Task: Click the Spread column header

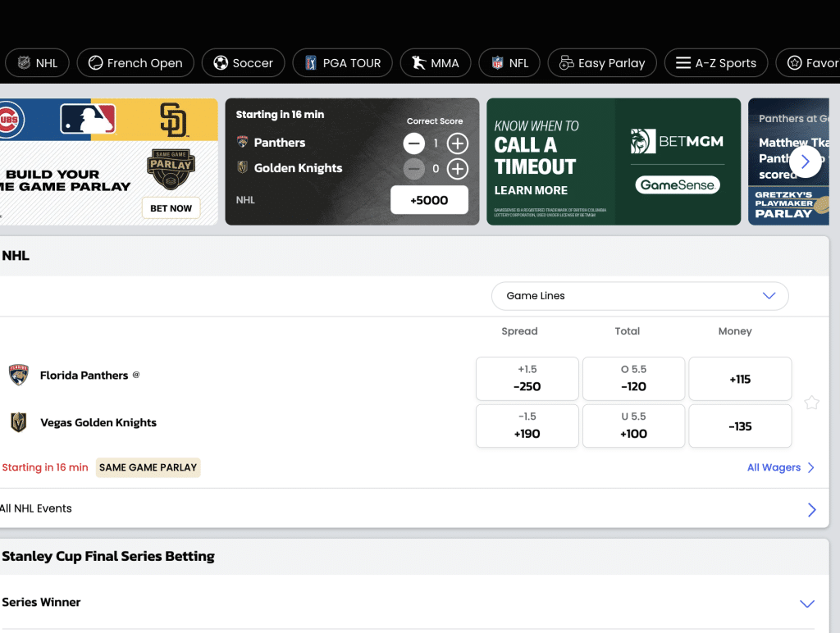Action: point(519,331)
